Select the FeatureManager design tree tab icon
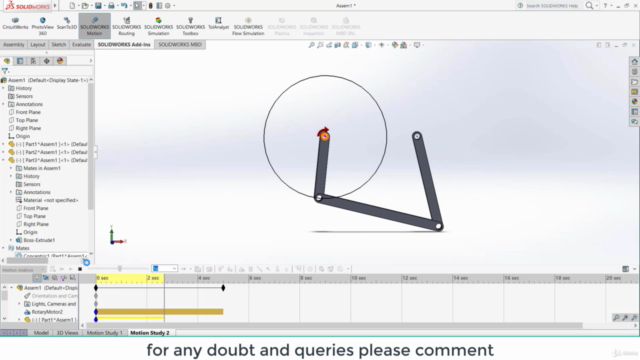Screen dimensions: 640x360 pyautogui.click(x=7, y=61)
